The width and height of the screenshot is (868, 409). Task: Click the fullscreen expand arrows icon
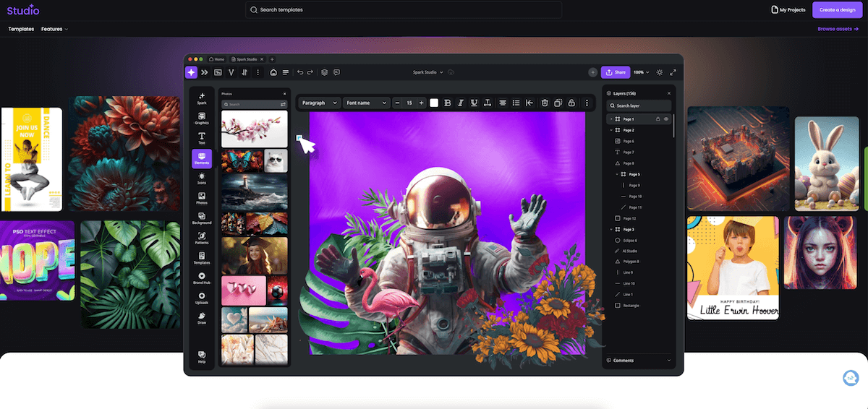(673, 72)
